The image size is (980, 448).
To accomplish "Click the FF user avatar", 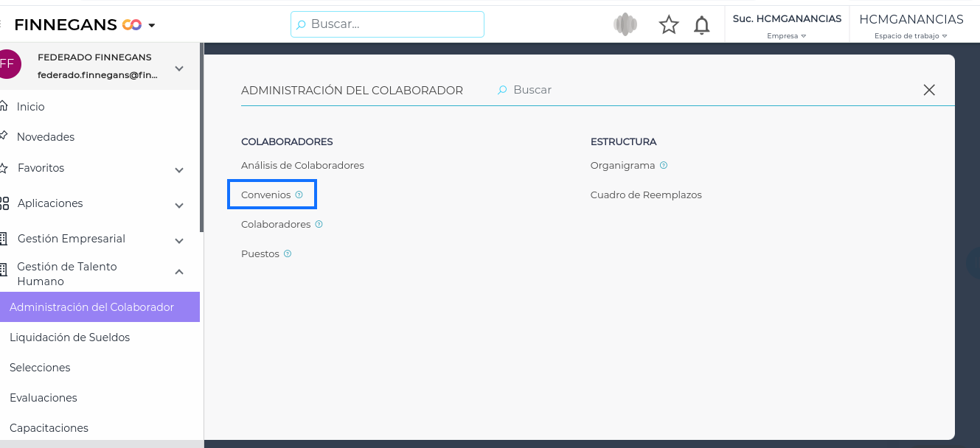I will [8, 64].
